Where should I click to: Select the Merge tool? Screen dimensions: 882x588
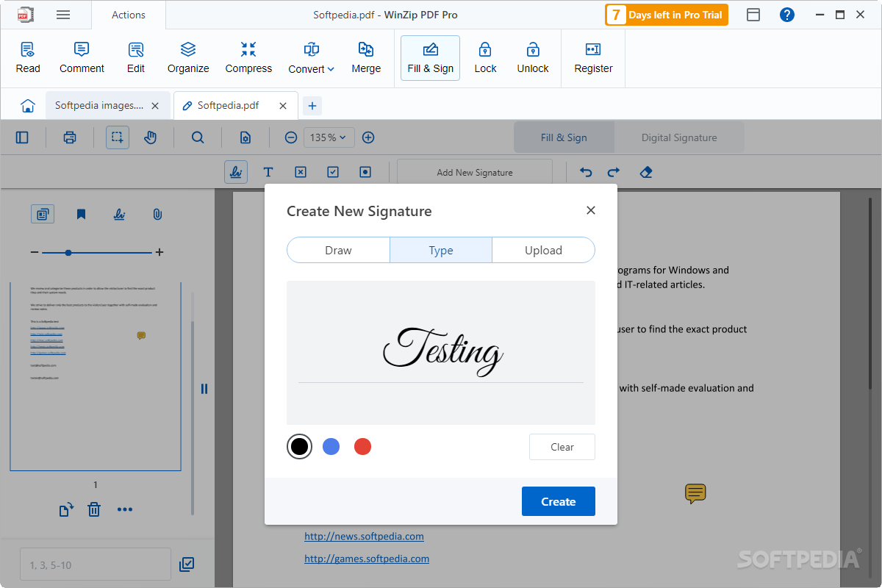(x=366, y=58)
